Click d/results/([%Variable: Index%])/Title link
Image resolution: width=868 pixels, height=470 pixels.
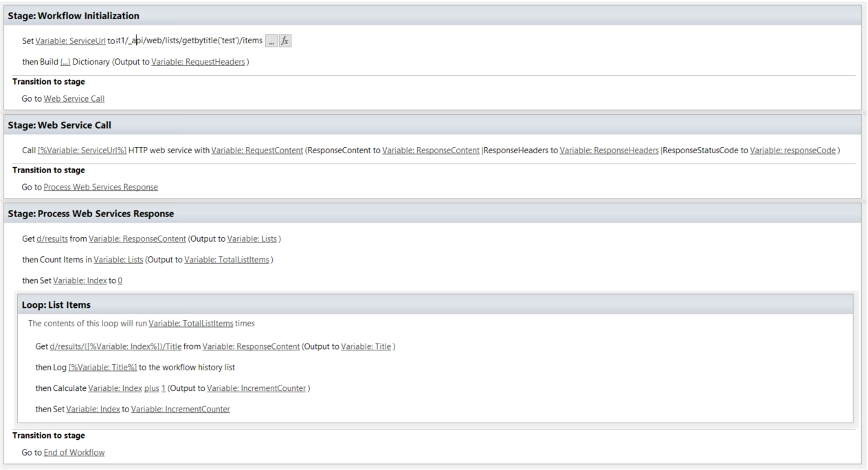[116, 346]
